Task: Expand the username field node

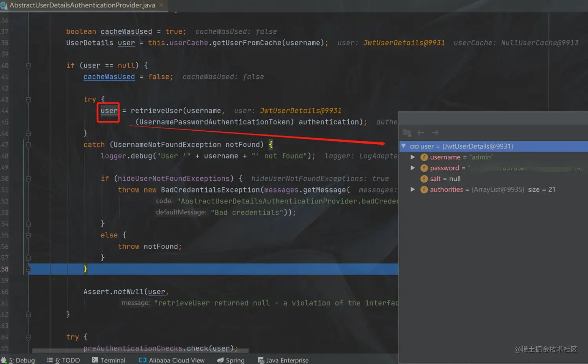Action: pyautogui.click(x=413, y=157)
